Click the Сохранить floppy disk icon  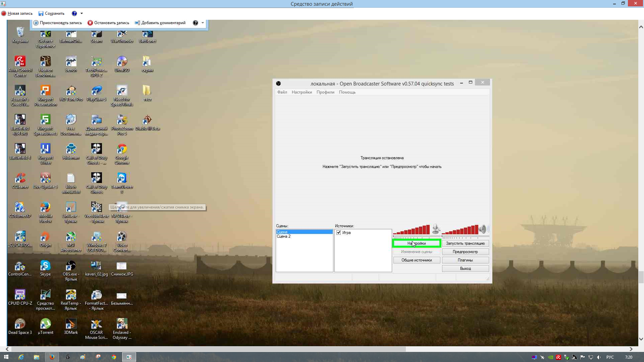point(41,13)
